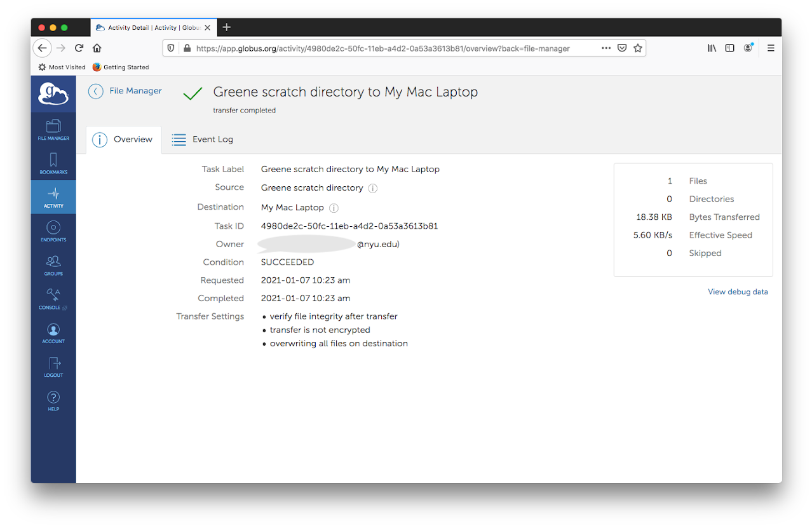Show info for Greene scratch directory source
The height and width of the screenshot is (528, 812).
click(x=373, y=188)
